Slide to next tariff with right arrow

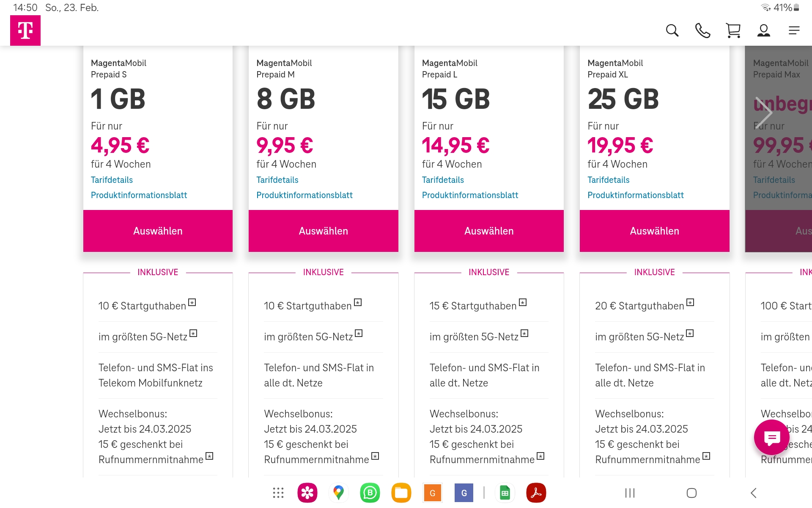[764, 113]
